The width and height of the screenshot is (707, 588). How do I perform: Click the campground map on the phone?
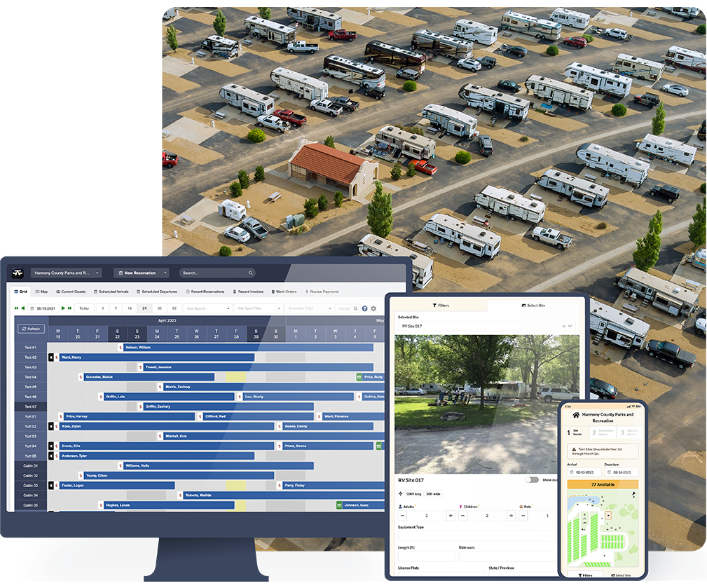coord(603,528)
